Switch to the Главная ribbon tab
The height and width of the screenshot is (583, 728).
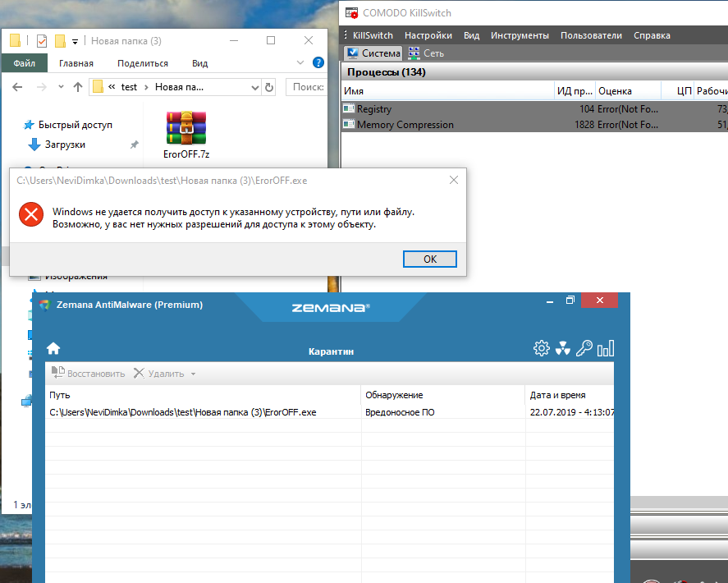[76, 63]
